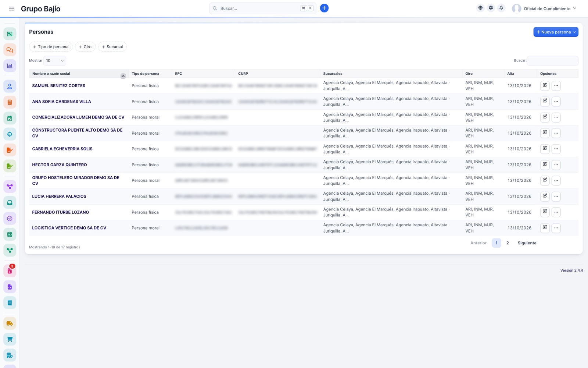Add Sucursal filter
Image resolution: width=588 pixels, height=368 pixels.
coord(112,47)
